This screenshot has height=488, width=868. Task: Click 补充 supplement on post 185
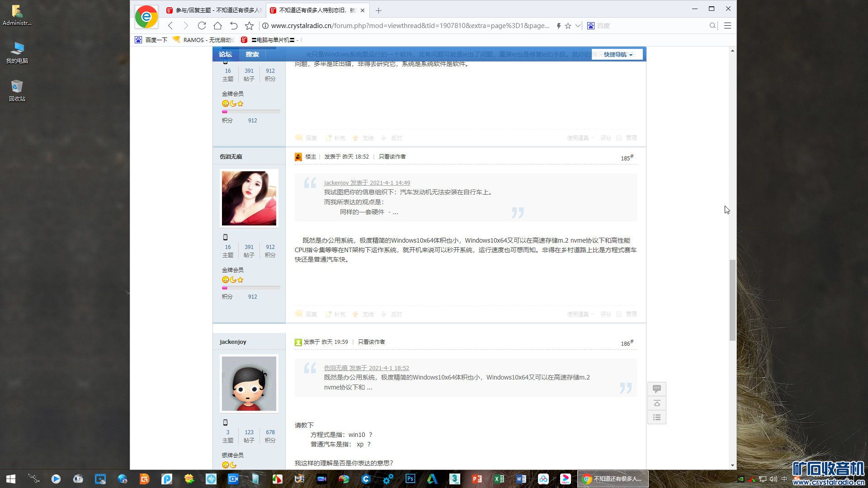[335, 314]
